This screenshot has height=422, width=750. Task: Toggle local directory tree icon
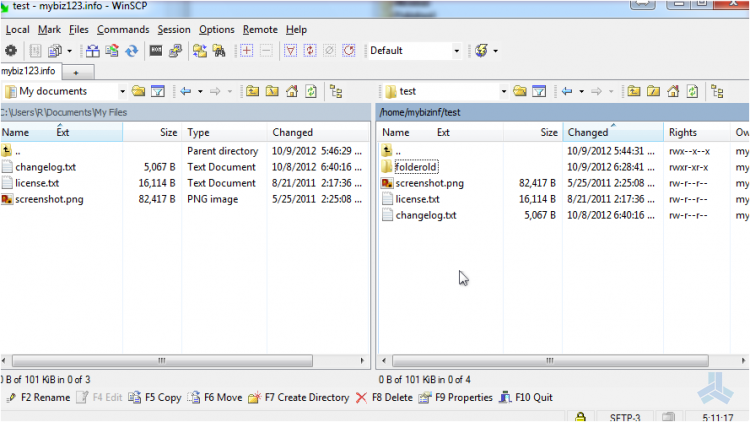336,91
